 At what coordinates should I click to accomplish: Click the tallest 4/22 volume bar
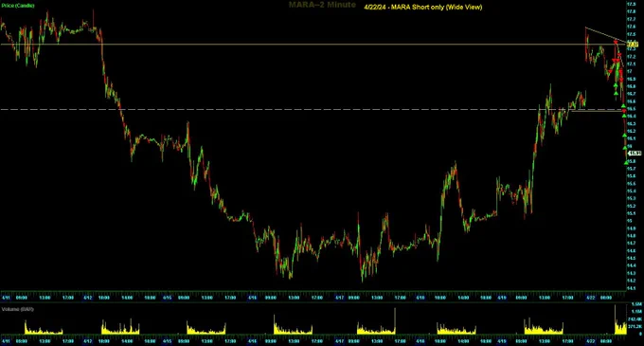click(x=616, y=319)
